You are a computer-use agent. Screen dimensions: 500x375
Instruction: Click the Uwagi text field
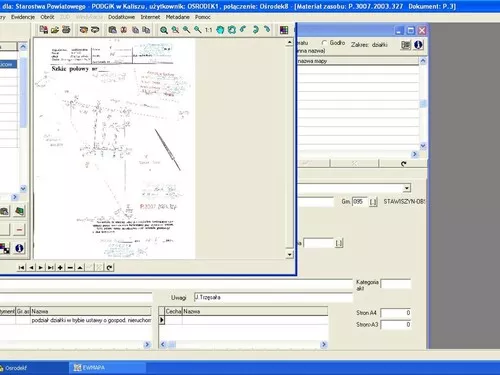[273, 297]
